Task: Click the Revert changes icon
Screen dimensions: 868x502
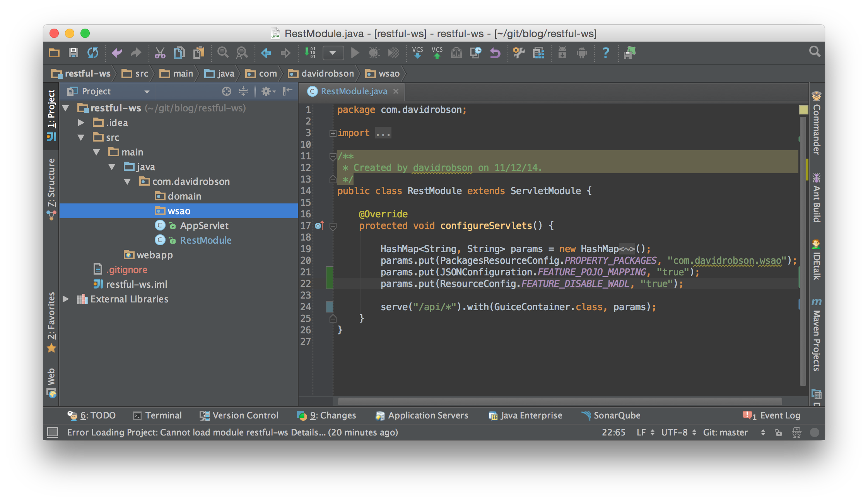Action: [495, 53]
